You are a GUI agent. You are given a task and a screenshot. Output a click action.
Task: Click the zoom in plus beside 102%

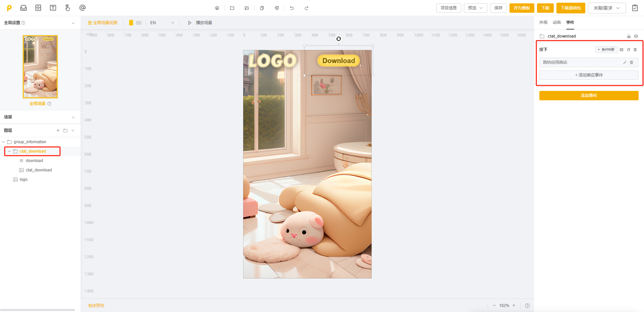click(x=514, y=305)
